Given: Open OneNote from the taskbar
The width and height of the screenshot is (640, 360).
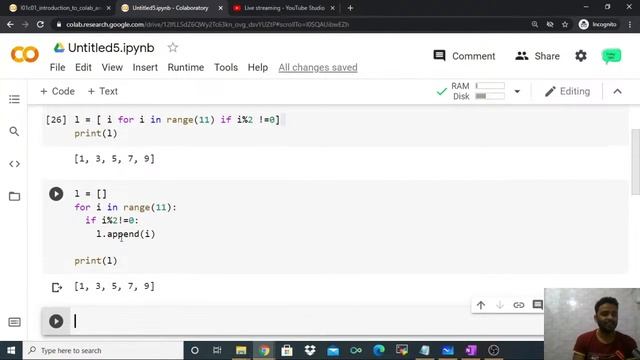Looking at the screenshot, I should tap(471, 351).
